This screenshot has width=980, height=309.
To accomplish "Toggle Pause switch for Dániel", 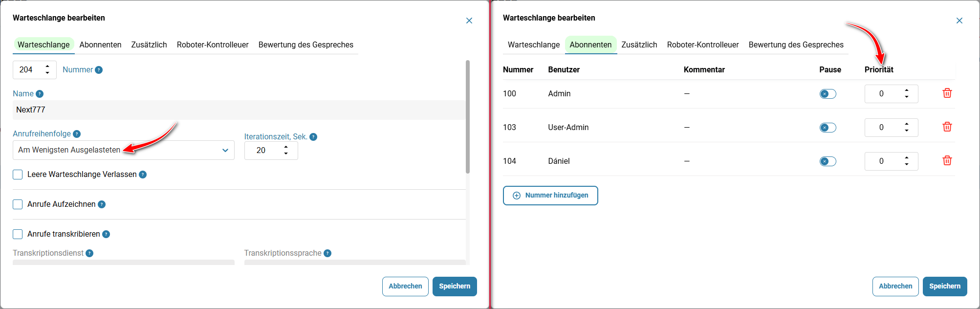I will [x=828, y=161].
